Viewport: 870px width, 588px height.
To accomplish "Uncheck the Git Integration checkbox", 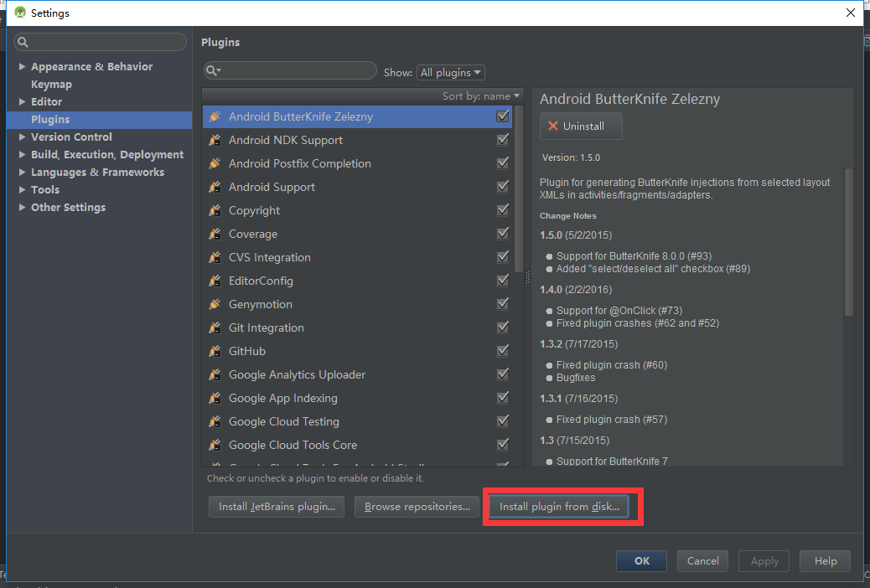I will (503, 327).
